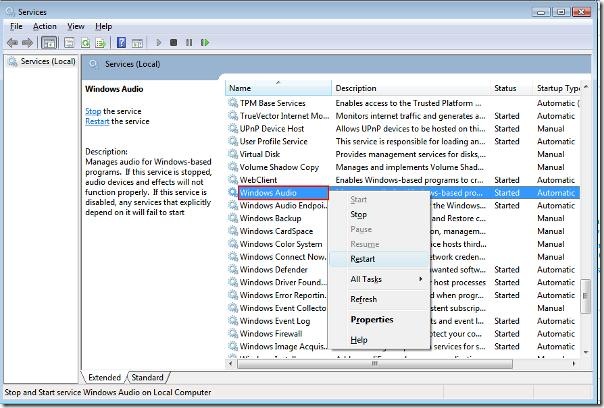Click the gear icon beside Windows Audio
The image size is (604, 408).
[233, 192]
